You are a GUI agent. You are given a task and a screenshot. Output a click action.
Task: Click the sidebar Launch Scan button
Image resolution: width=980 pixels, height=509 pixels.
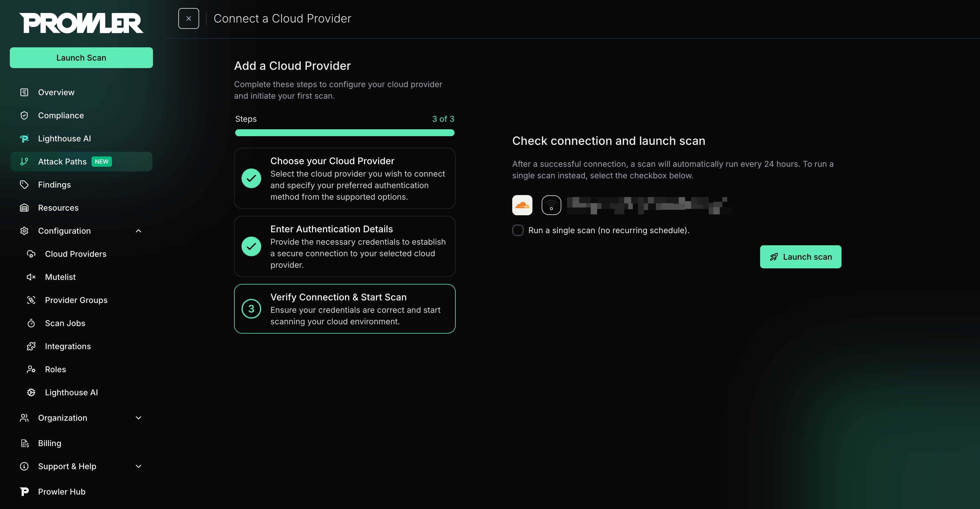coord(81,58)
